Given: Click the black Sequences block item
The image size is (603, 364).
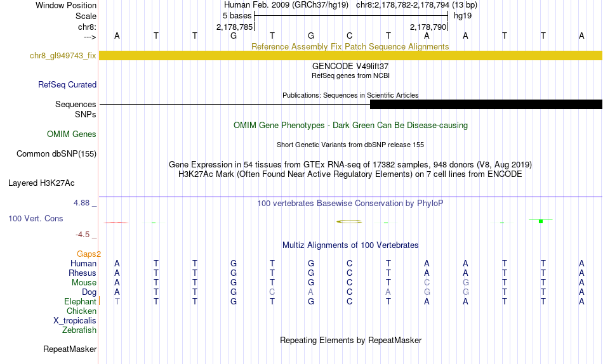Looking at the screenshot, I should click(486, 104).
